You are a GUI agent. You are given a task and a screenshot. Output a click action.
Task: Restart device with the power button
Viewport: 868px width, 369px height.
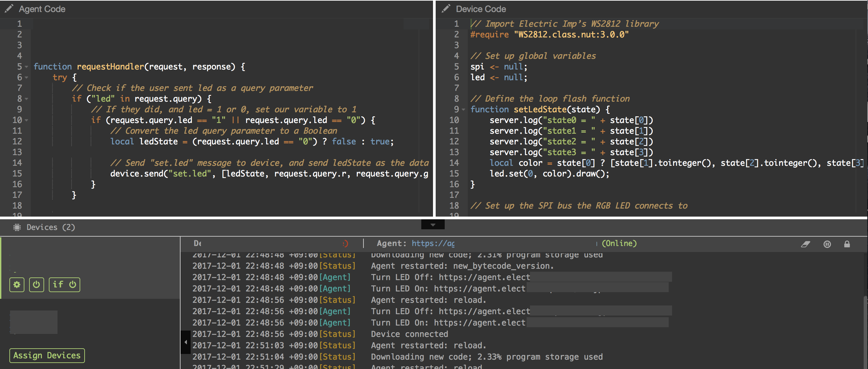(x=36, y=285)
